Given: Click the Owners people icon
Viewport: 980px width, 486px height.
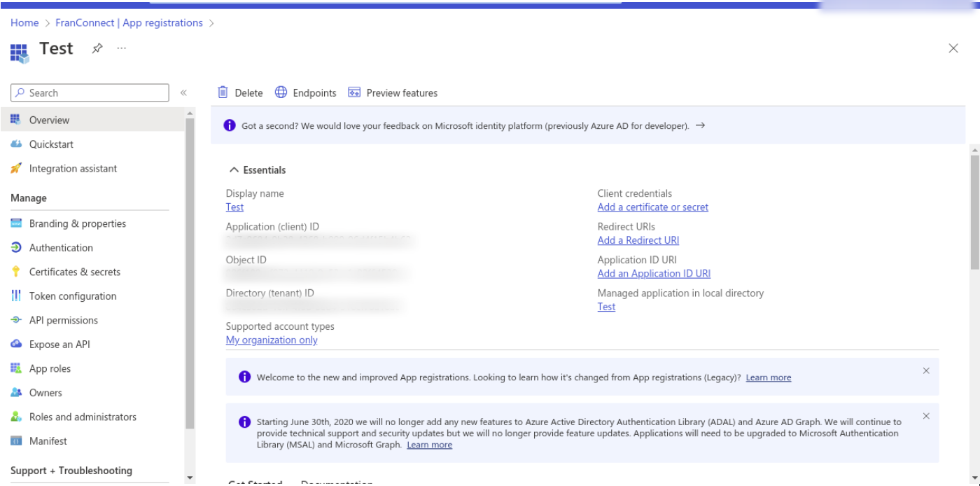Looking at the screenshot, I should 16,393.
